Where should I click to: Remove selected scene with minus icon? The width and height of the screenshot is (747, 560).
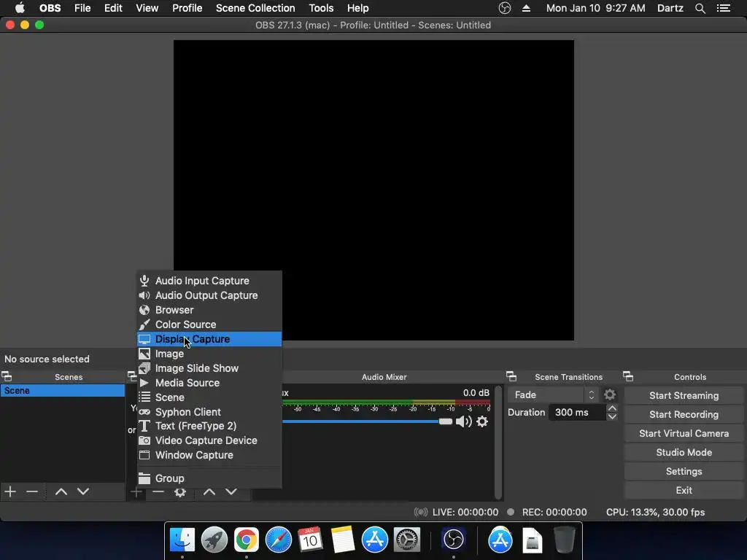coord(32,491)
